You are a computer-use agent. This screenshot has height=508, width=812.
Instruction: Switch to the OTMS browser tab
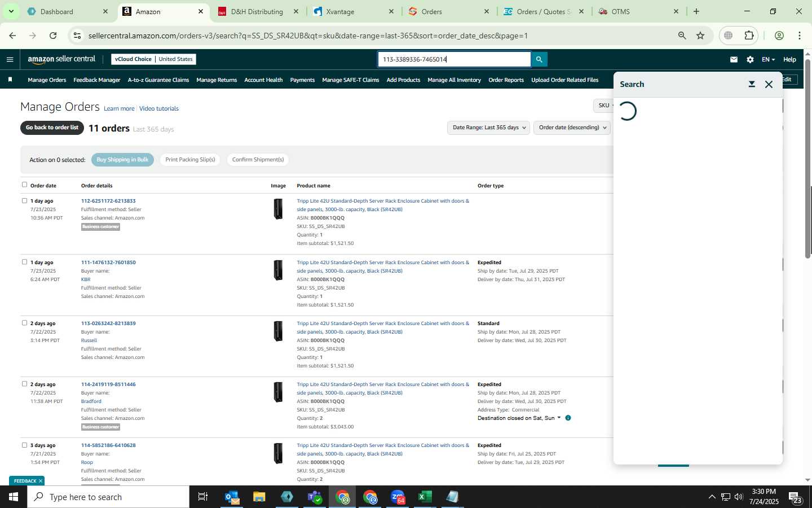(638, 11)
